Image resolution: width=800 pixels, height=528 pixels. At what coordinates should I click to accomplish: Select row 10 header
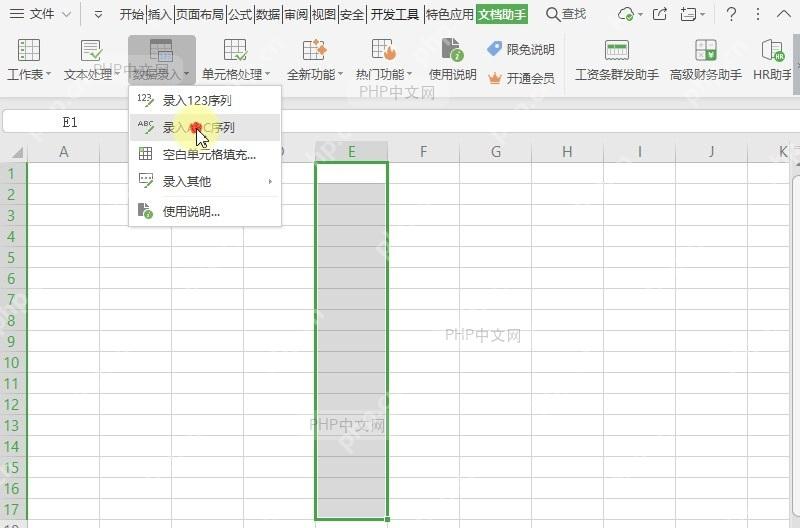(12, 363)
